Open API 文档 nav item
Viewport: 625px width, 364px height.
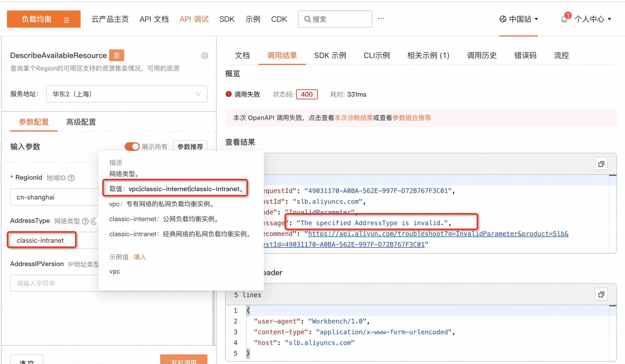(x=154, y=19)
